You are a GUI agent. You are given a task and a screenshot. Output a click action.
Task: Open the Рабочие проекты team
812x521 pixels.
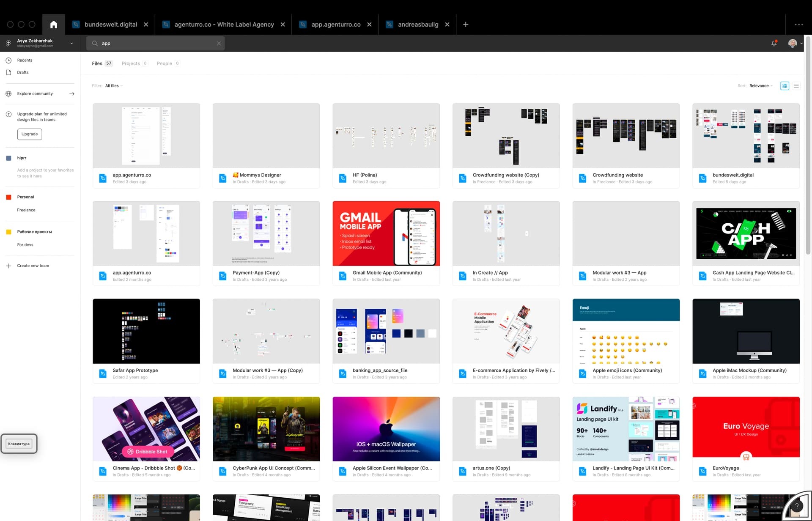(35, 232)
